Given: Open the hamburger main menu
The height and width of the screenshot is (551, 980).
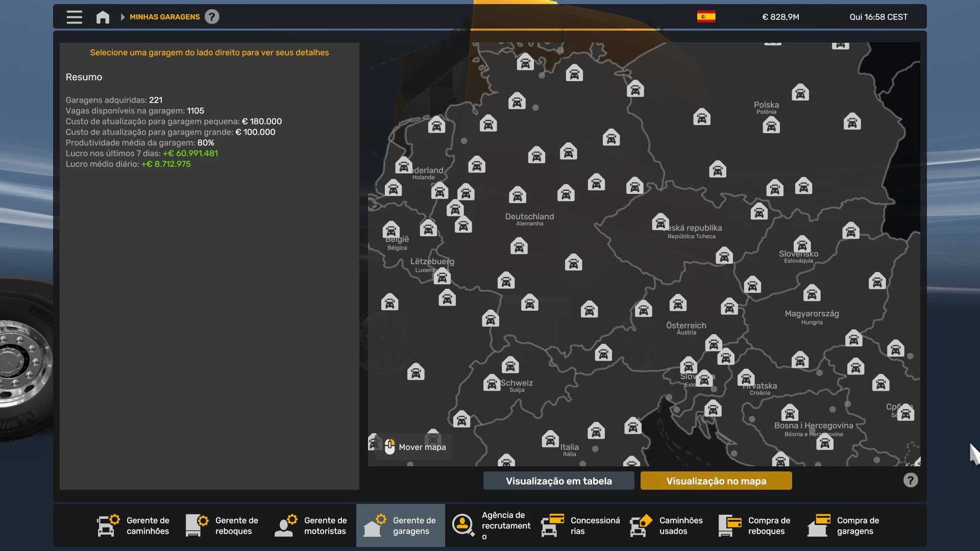Looking at the screenshot, I should [x=74, y=17].
